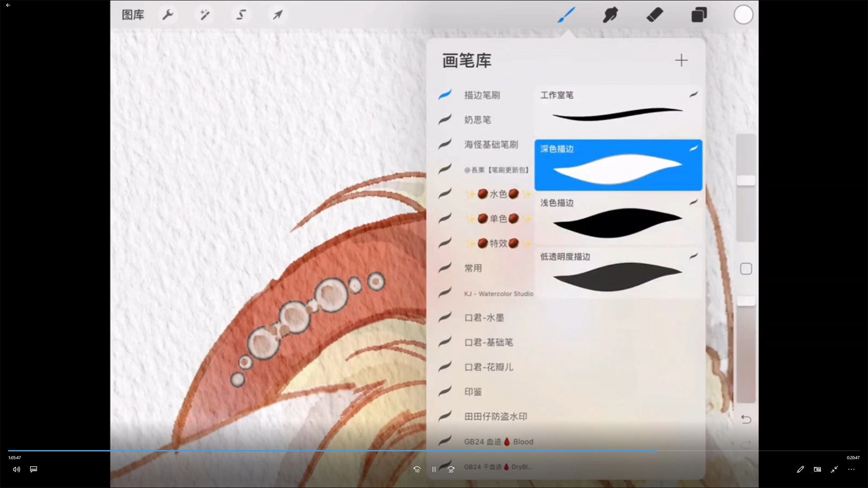
Task: Select the Smudge tool icon
Action: click(x=610, y=15)
